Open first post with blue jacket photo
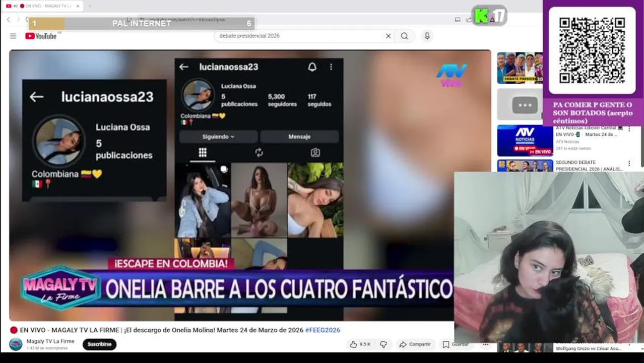The width and height of the screenshot is (644, 363). (203, 200)
